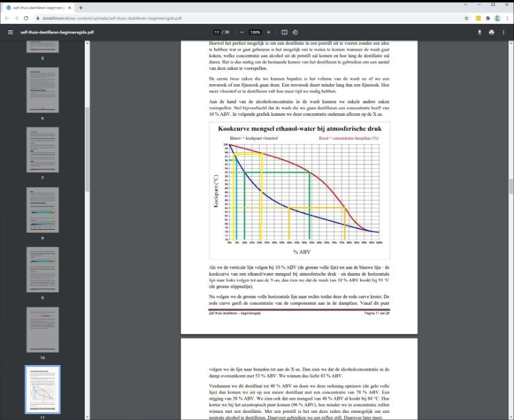Image resolution: width=514 pixels, height=420 pixels.
Task: Open PDF viewer more actions menu
Action: pos(504,32)
